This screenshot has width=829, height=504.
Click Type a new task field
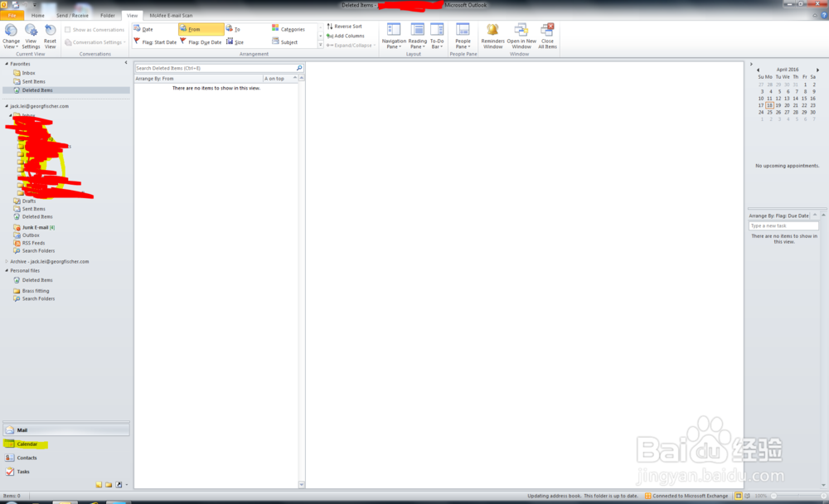783,225
